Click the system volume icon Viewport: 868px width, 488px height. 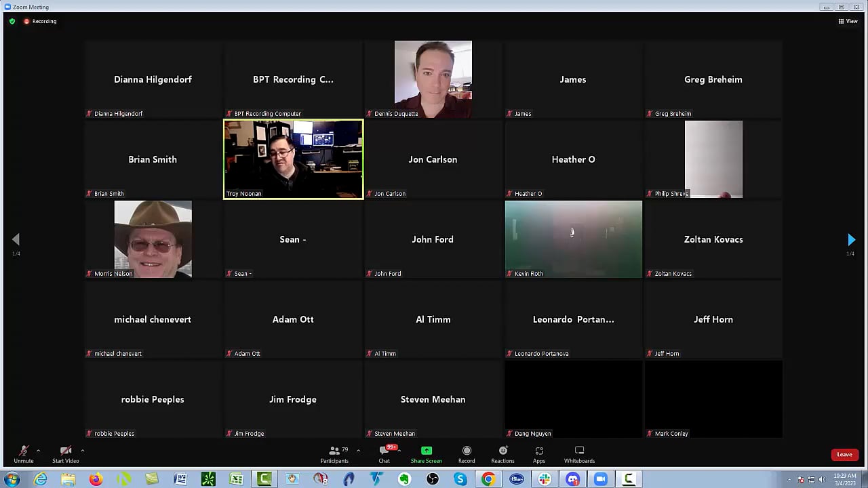[822, 480]
